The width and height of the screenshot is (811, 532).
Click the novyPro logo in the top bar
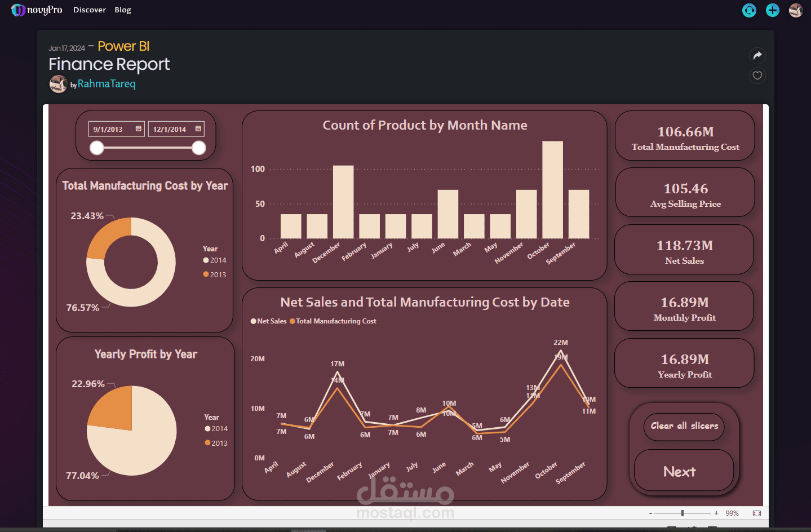(36, 10)
